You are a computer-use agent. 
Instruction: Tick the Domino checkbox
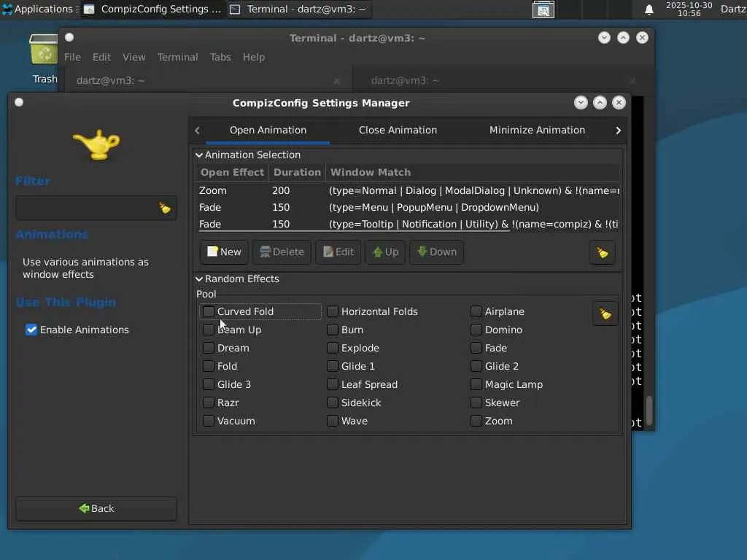476,330
